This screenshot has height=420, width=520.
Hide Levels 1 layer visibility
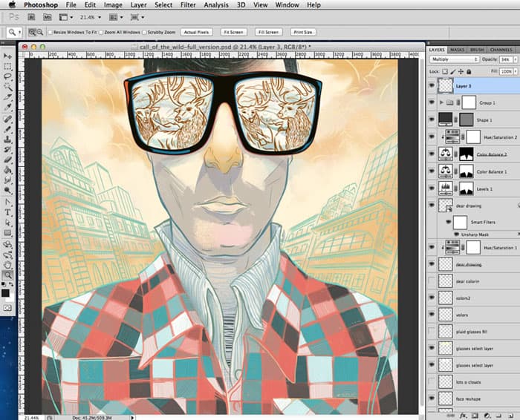pos(432,188)
